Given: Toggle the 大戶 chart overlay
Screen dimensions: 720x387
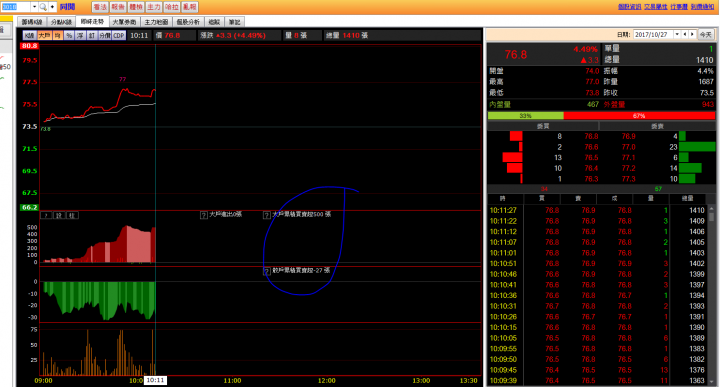Looking at the screenshot, I should pyautogui.click(x=45, y=35).
